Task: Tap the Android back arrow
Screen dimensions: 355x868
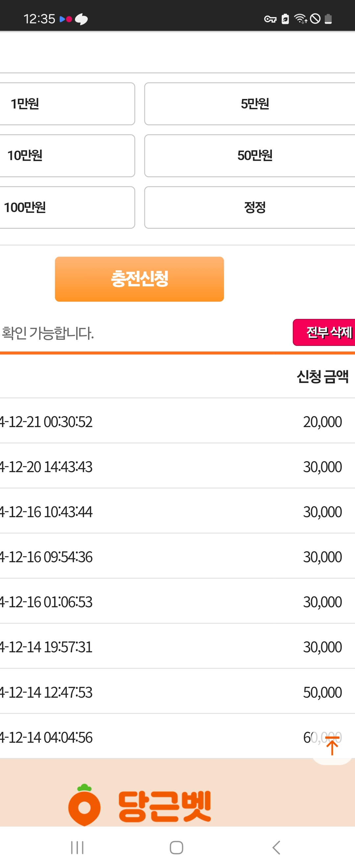Action: click(x=276, y=847)
